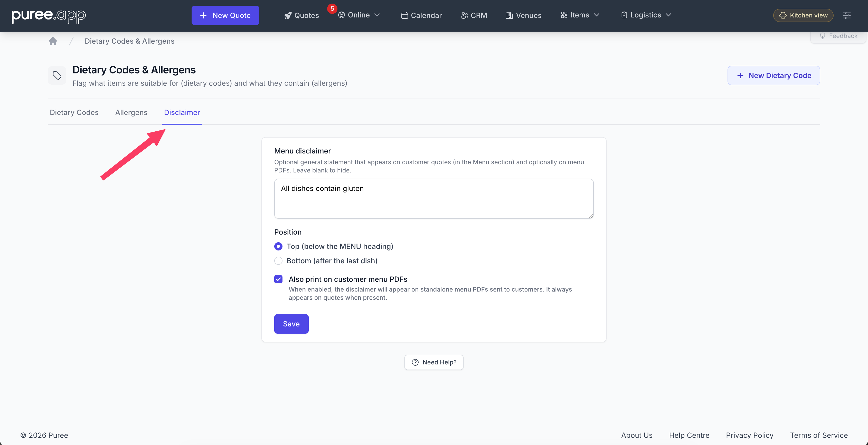Switch to the Dietary Codes tab

click(74, 112)
